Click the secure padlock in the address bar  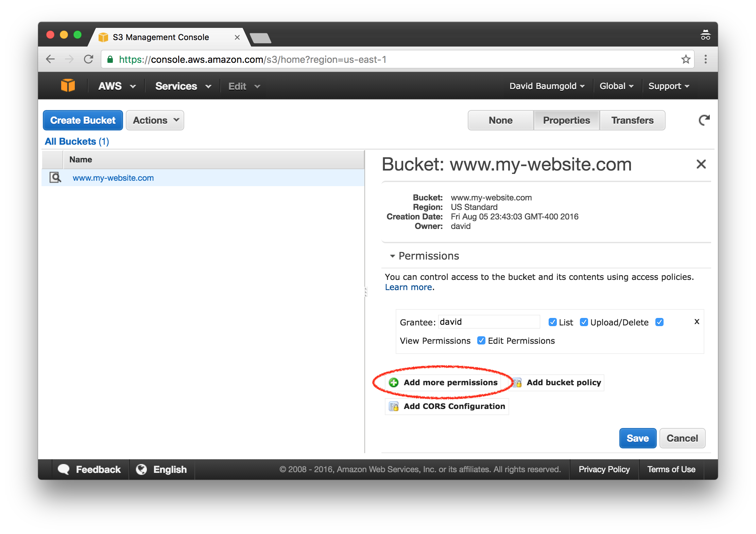pyautogui.click(x=110, y=59)
